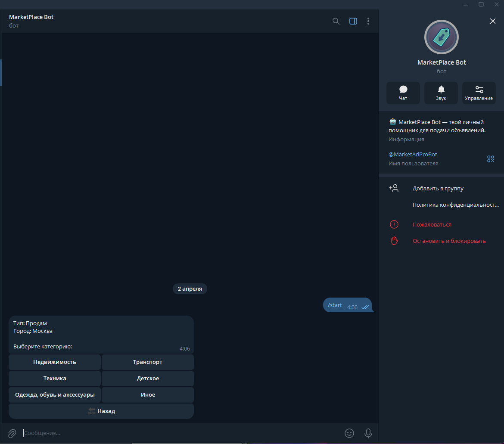The width and height of the screenshot is (504, 444).
Task: Open search in the MarketPlace Bot chat
Action: click(336, 21)
